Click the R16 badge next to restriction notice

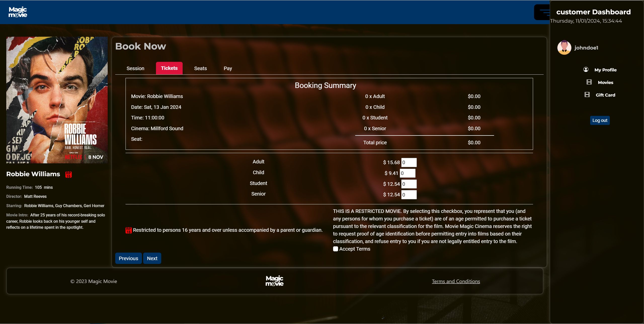point(129,230)
